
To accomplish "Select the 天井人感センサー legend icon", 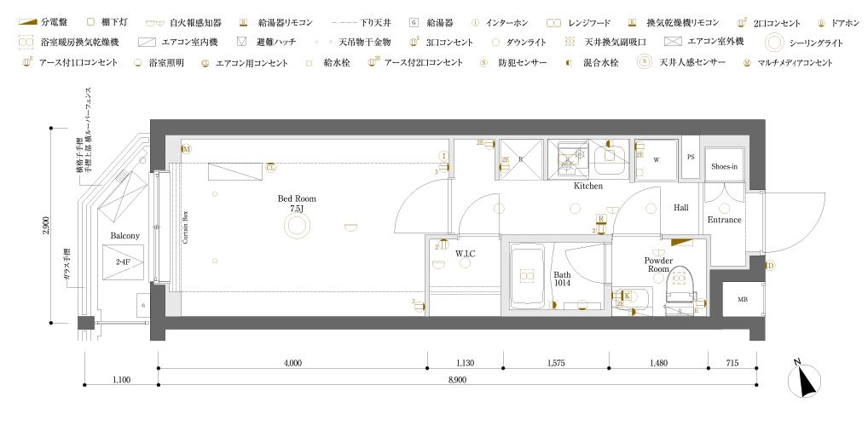I will 644,62.
